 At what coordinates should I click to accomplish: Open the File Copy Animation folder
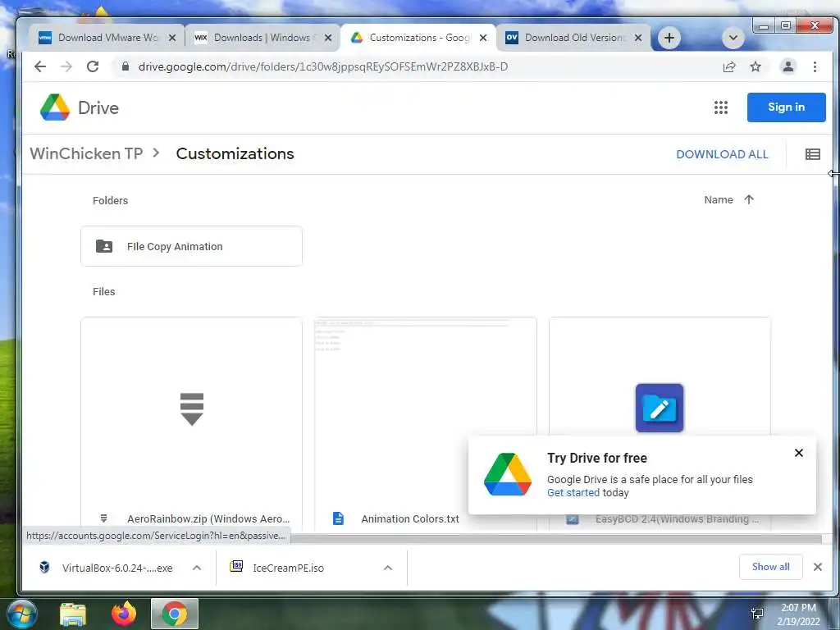click(x=191, y=246)
